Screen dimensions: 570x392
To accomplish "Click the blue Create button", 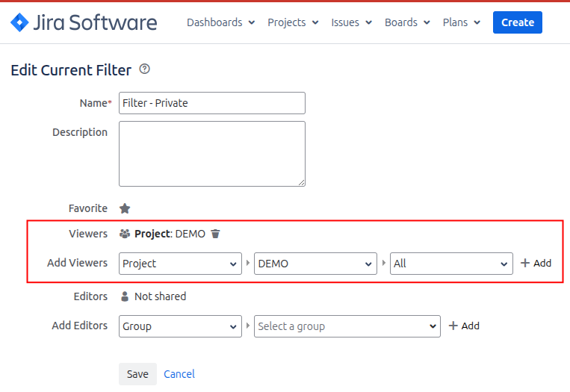I will pos(517,22).
